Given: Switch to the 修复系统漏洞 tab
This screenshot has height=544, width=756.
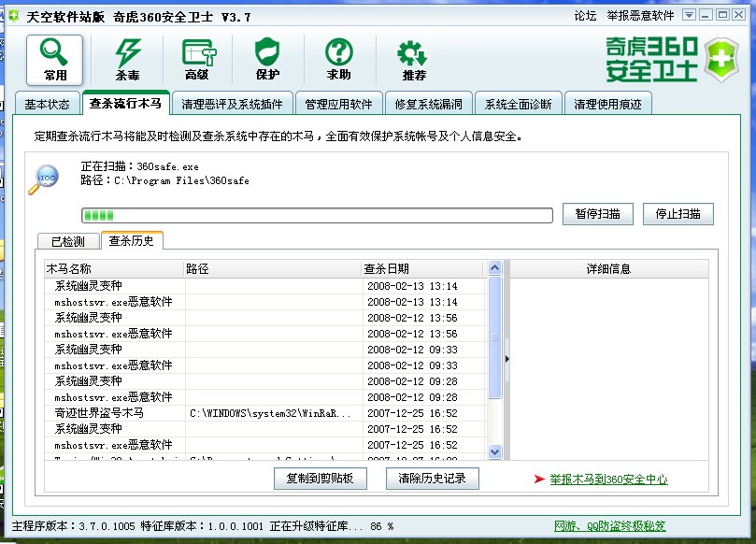Looking at the screenshot, I should (428, 104).
